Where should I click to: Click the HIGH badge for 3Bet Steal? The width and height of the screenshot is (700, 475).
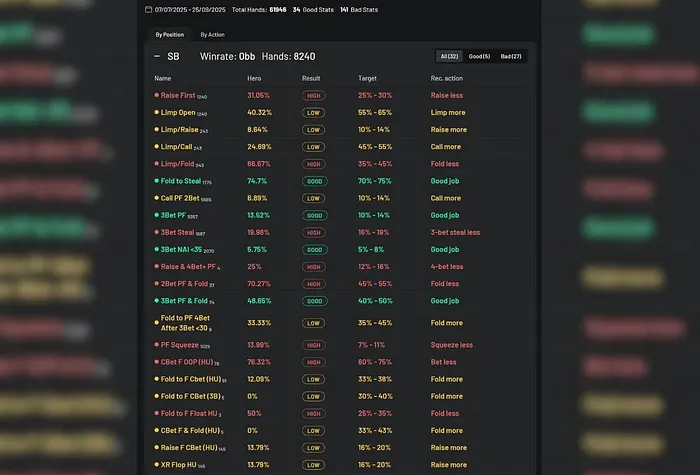pos(313,233)
